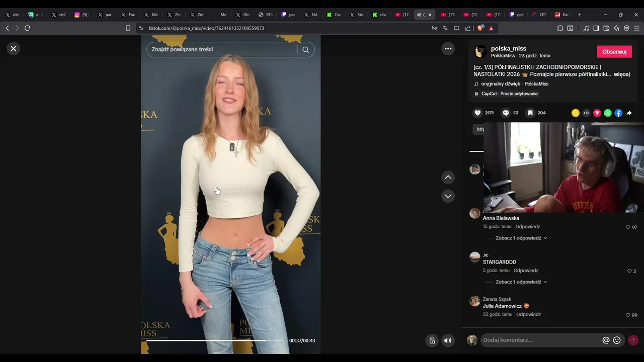Switch to the 'f01' tab

tap(265, 15)
